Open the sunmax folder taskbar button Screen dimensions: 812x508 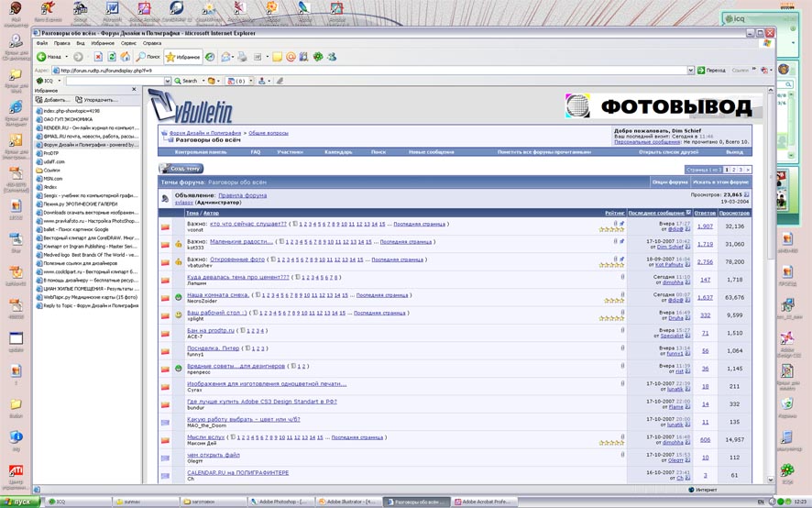[146, 502]
